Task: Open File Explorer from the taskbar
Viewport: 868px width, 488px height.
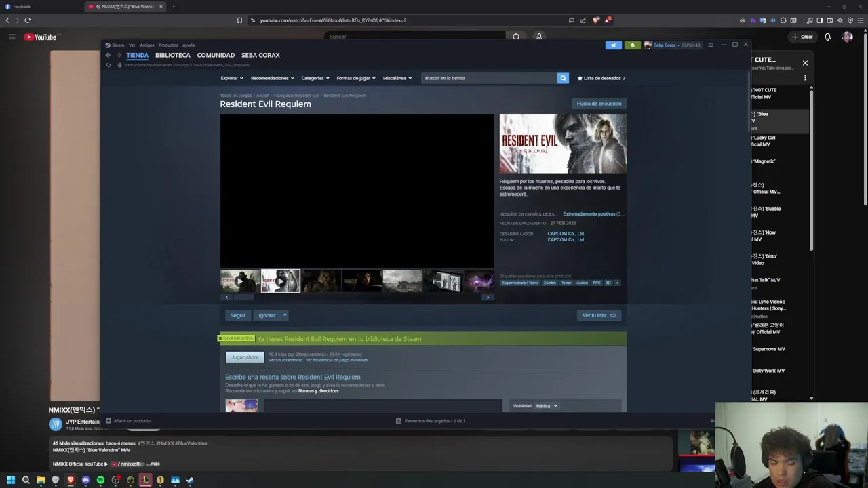Action: coord(41,480)
